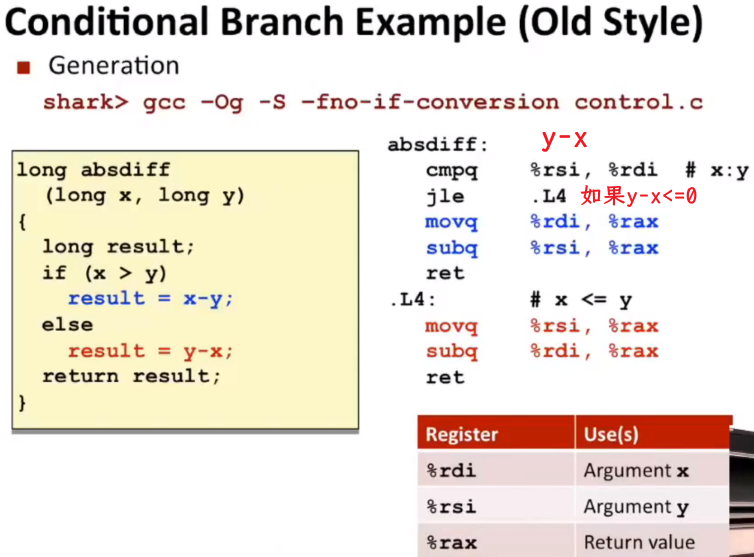Click the blue 'result = x-y;' statement

(x=151, y=299)
